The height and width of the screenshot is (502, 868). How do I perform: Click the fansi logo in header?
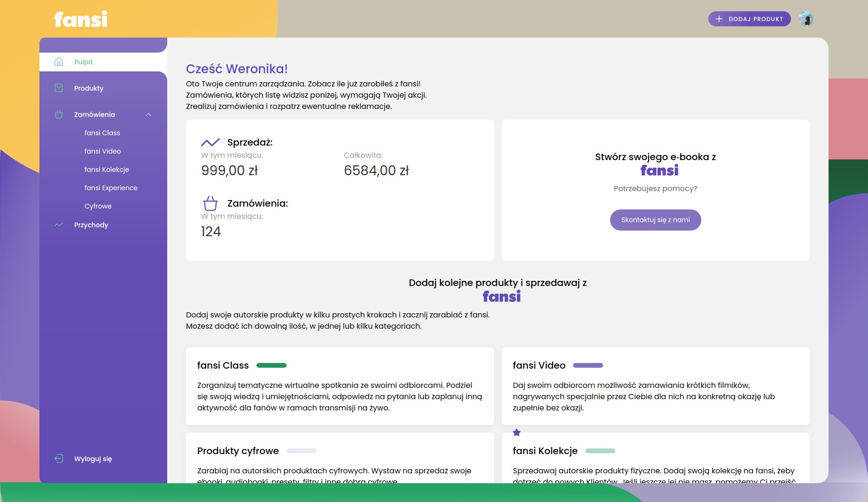pyautogui.click(x=81, y=19)
